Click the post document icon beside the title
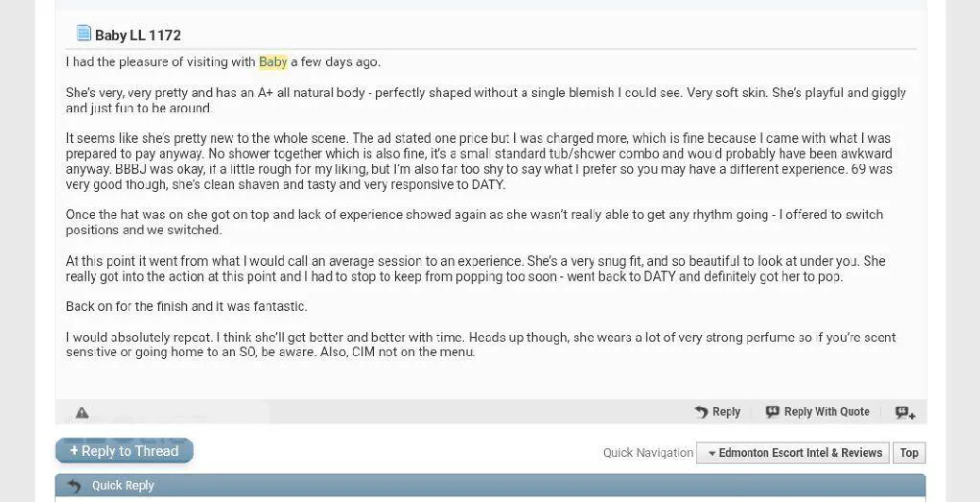 [x=83, y=34]
